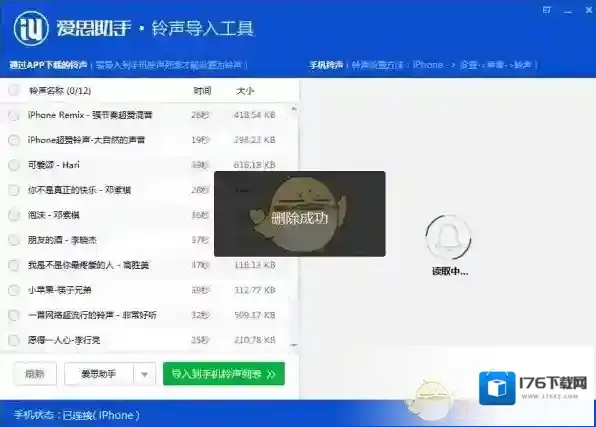Click the 210.78 KB size value
The height and width of the screenshot is (427, 596).
tap(254, 340)
